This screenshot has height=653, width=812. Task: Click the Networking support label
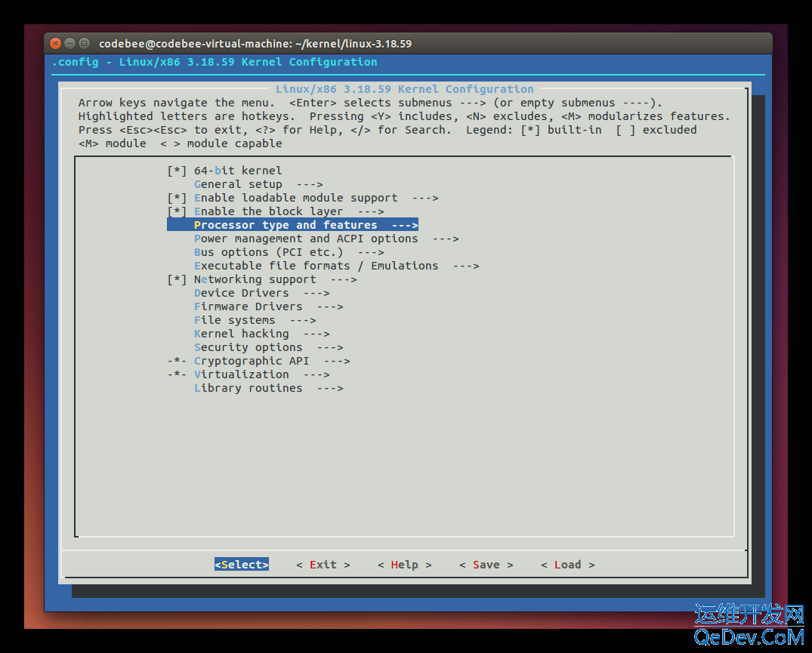coord(255,279)
